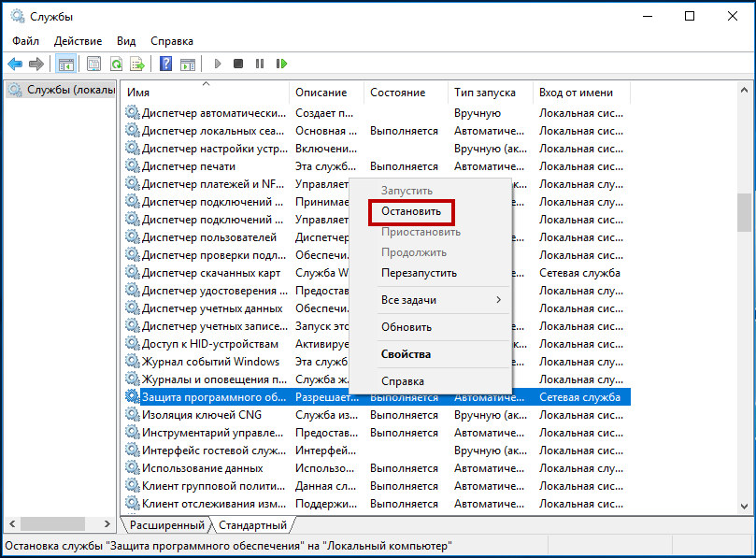
Task: Click the vertical scrollbar down arrow
Action: point(744,506)
